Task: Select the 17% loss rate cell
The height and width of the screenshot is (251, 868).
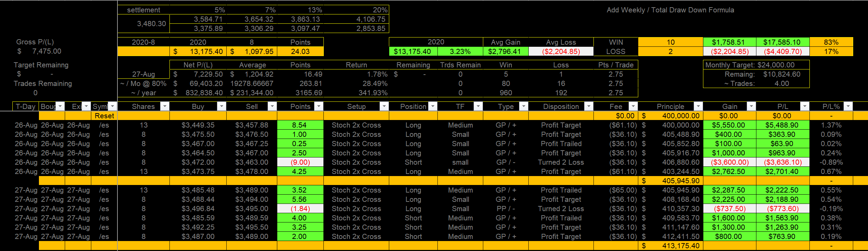Action: click(831, 52)
